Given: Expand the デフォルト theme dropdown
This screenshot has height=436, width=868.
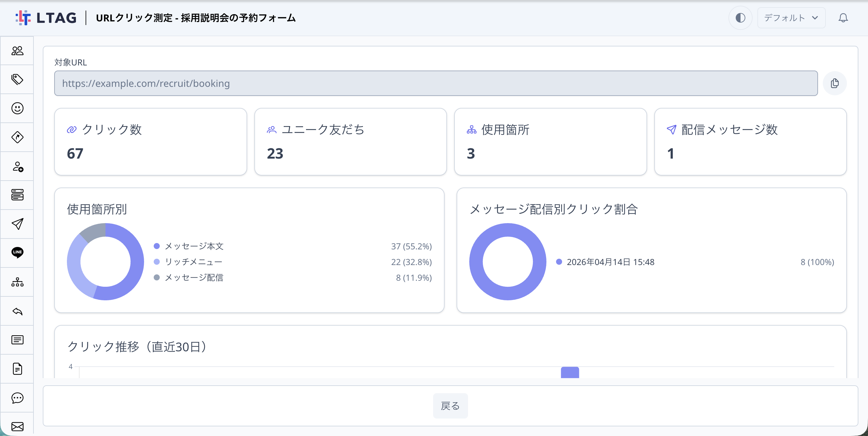Looking at the screenshot, I should [x=791, y=18].
